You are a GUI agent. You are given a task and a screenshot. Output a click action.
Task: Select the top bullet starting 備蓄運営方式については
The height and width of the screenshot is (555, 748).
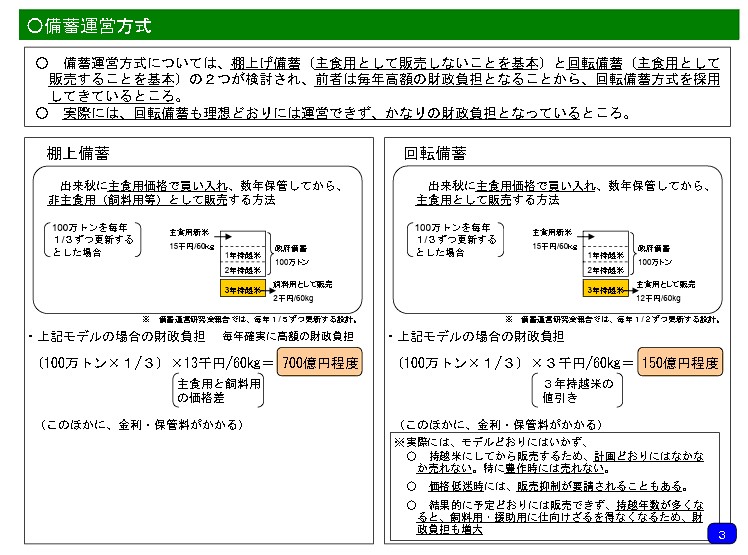378,79
